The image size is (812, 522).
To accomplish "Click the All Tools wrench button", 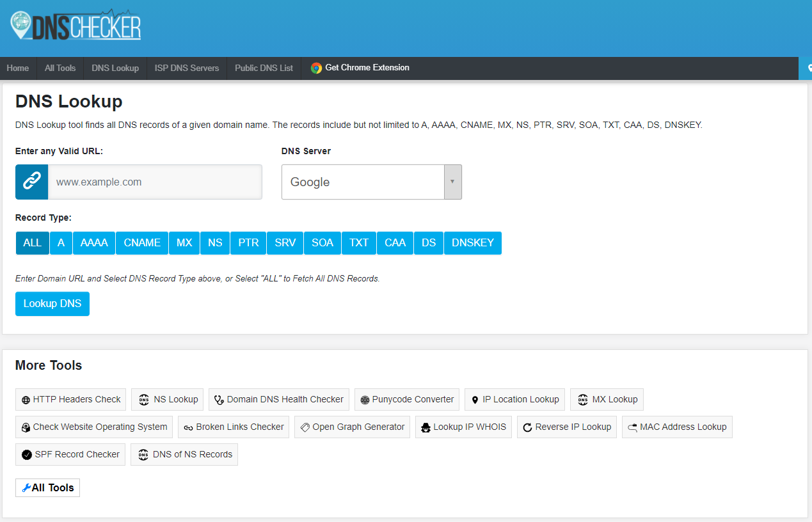I will [47, 487].
